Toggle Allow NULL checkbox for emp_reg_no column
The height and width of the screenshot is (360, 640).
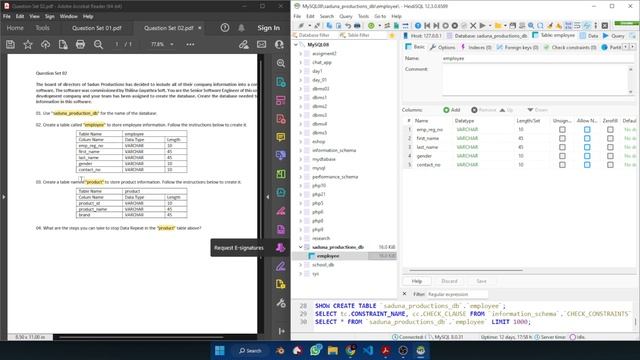[x=587, y=129]
